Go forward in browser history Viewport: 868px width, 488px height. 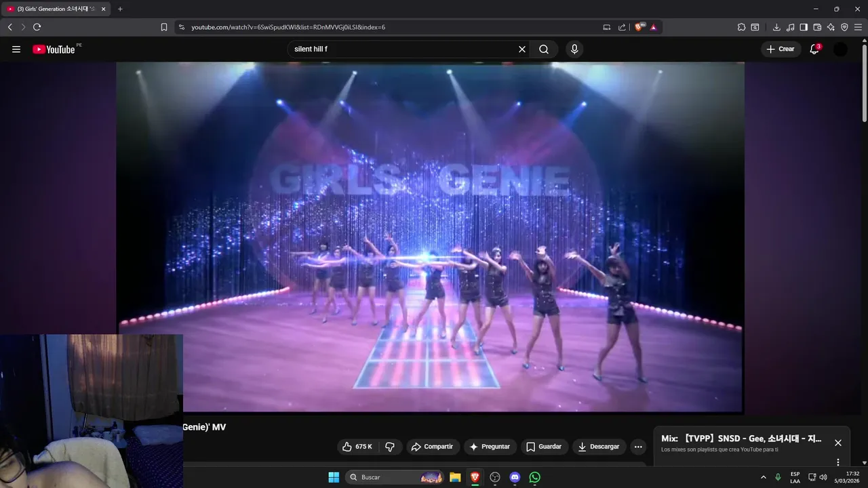23,27
